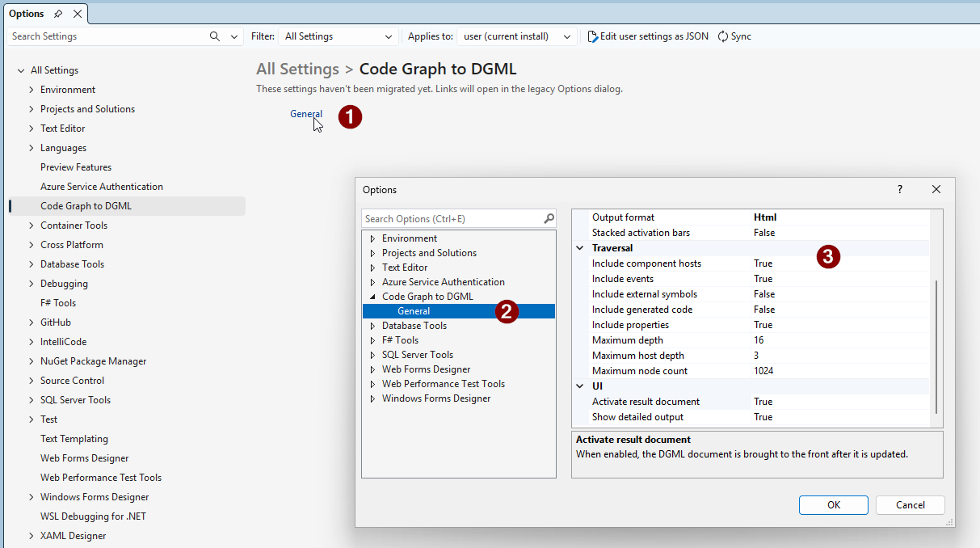Open the search settings history dropdown arrow
Viewport: 980px width, 548px height.
pos(235,36)
